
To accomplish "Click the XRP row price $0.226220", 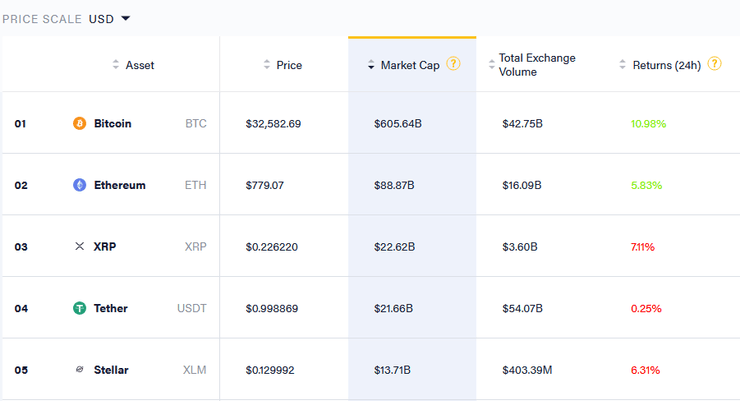I will tap(273, 246).
